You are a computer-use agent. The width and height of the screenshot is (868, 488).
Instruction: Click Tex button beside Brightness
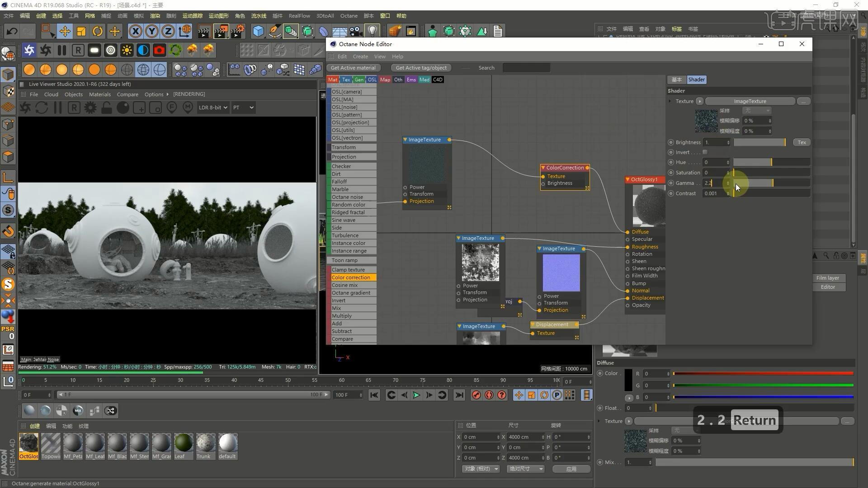coord(802,142)
